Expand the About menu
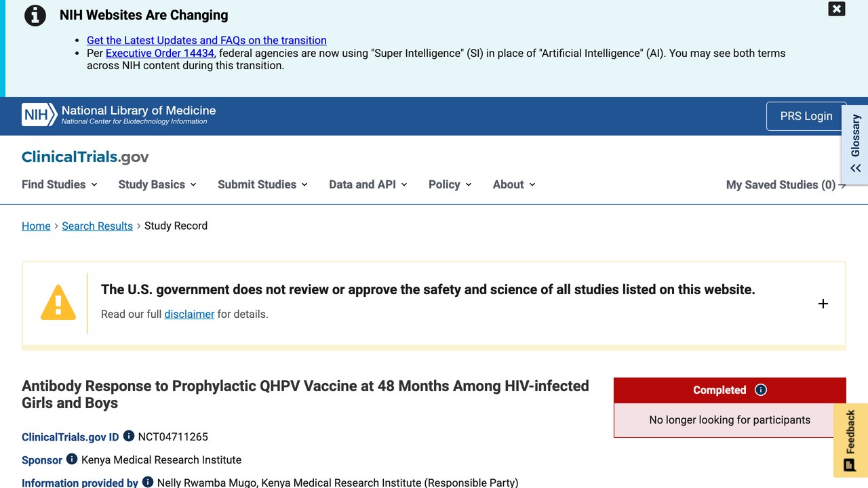The image size is (868, 488). click(514, 184)
